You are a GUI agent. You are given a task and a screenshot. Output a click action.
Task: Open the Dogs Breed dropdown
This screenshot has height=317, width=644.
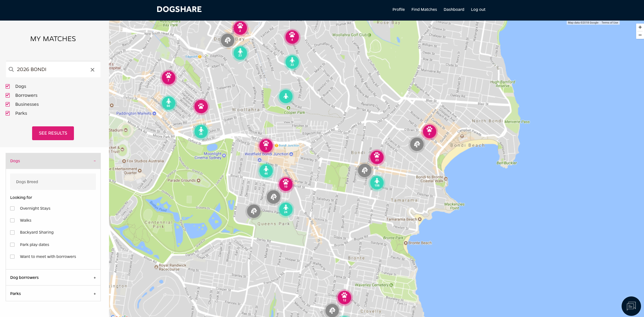pyautogui.click(x=53, y=182)
